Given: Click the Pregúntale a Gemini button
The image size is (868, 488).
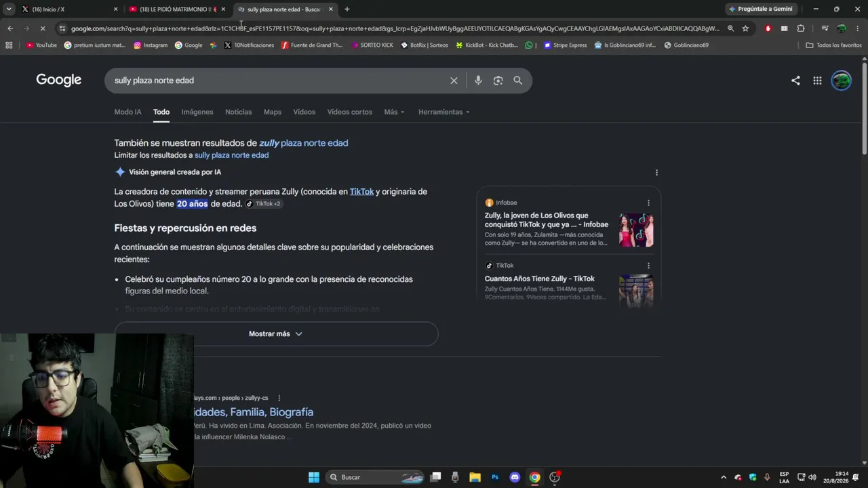Looking at the screenshot, I should point(760,9).
